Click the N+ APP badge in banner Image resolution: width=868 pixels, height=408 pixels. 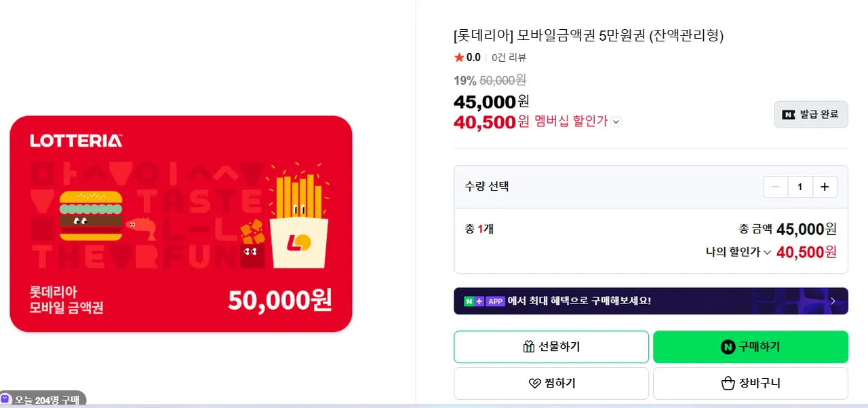(484, 301)
